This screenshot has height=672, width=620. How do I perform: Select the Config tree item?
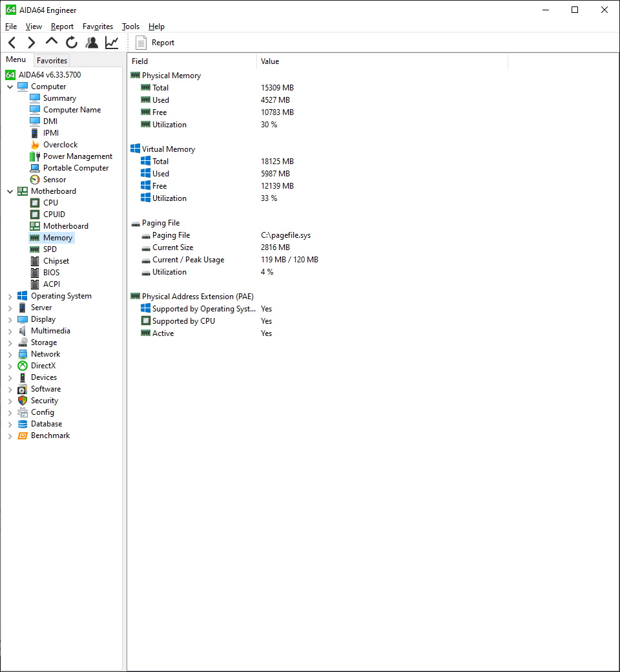coord(43,412)
